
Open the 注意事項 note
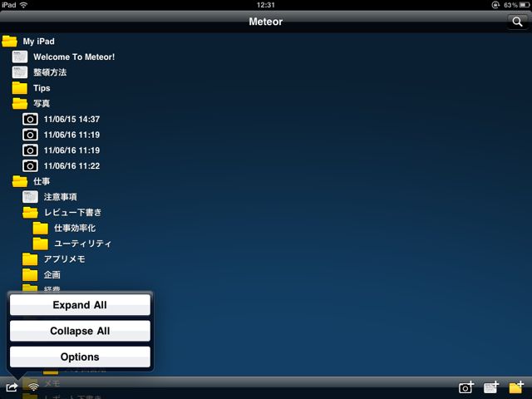[x=61, y=197]
